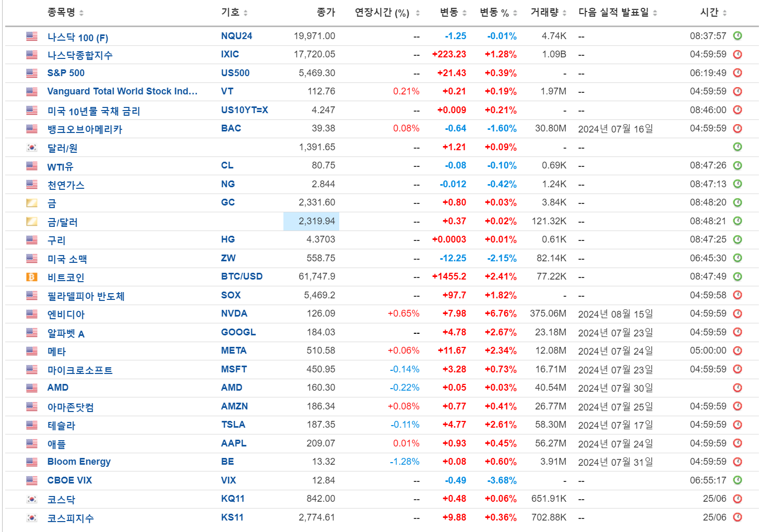The width and height of the screenshot is (761, 532).
Task: Click the red clock icon in the NVDA row
Action: [738, 313]
